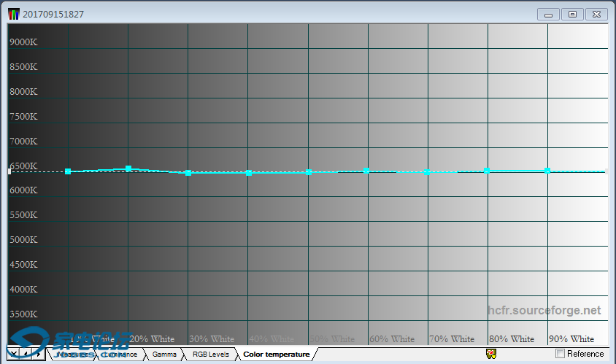Screen dimensions: 616x364
Task: Enable the Reference checkbox
Action: tap(560, 354)
